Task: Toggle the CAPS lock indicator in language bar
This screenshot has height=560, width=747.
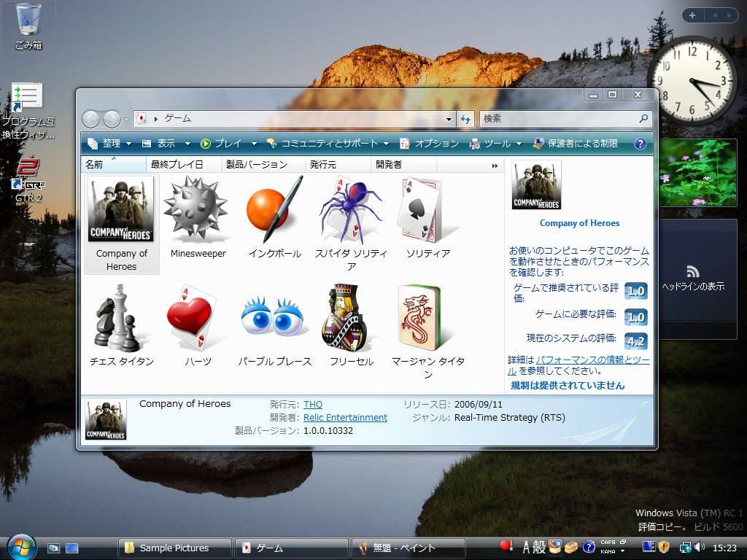Action: click(x=608, y=542)
